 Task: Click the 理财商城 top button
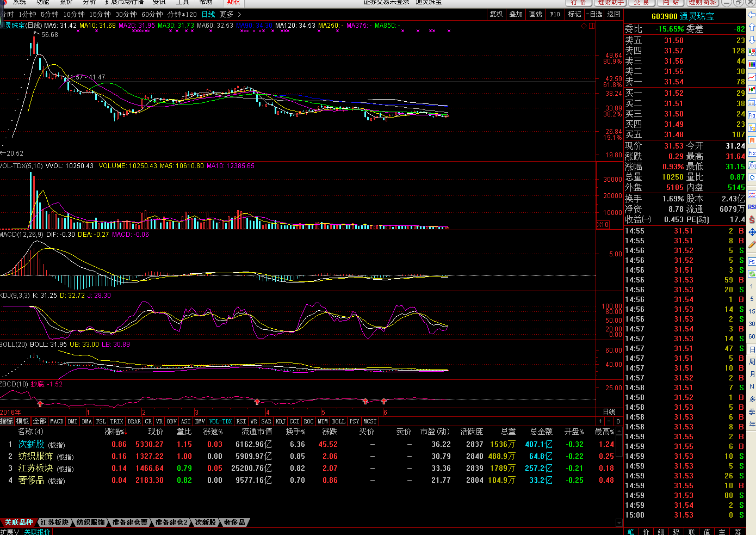702,3
